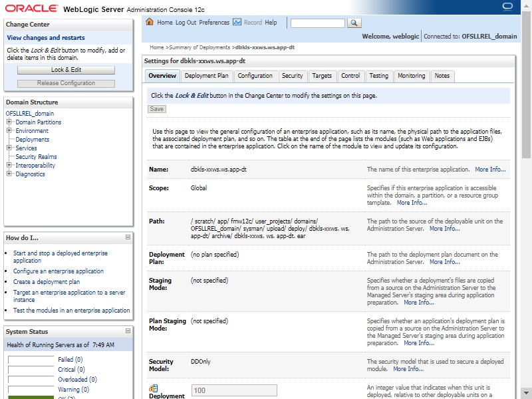Screen dimensions: 532x399
Task: Click the Home house icon
Action: [149, 22]
